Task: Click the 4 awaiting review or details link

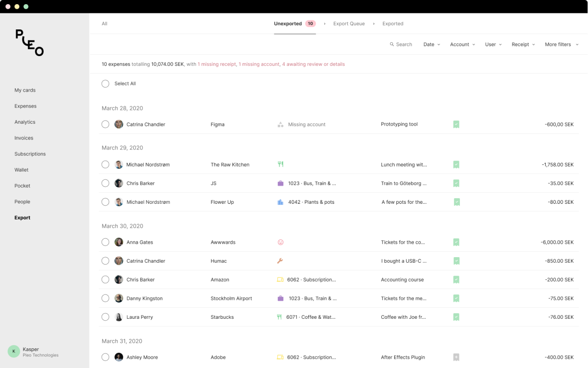Action: coord(313,64)
